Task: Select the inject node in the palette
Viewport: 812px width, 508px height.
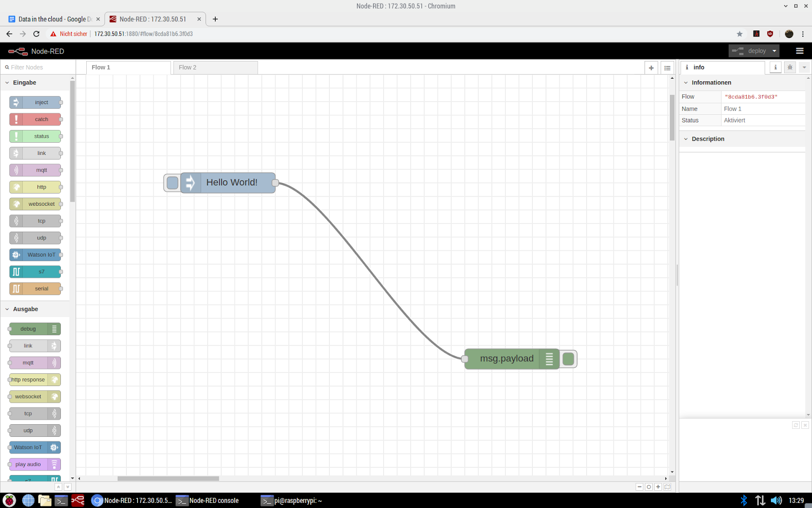Action: pyautogui.click(x=36, y=102)
